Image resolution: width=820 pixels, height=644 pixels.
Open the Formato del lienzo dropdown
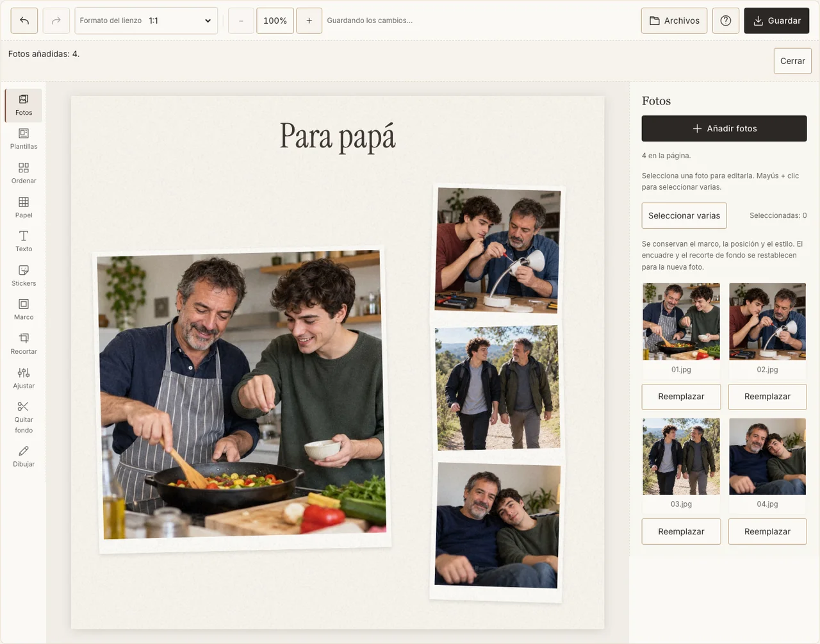[x=146, y=21]
